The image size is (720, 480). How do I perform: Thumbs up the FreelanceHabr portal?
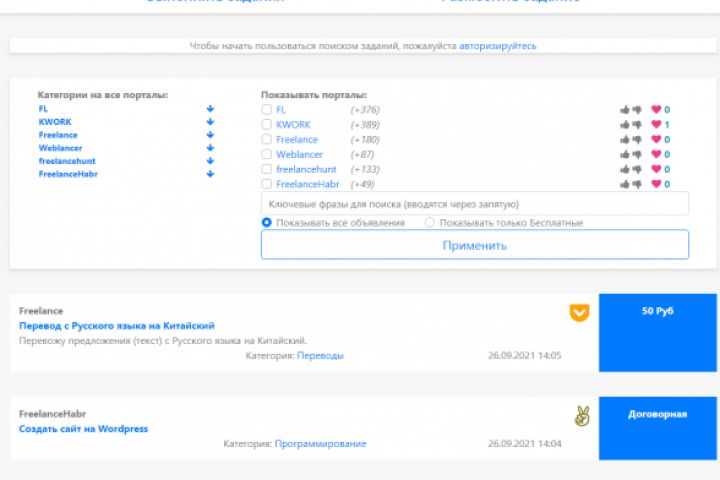624,184
